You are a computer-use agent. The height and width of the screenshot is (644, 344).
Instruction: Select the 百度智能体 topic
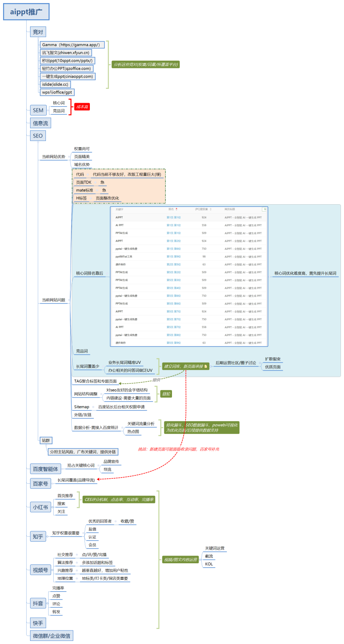coord(46,469)
